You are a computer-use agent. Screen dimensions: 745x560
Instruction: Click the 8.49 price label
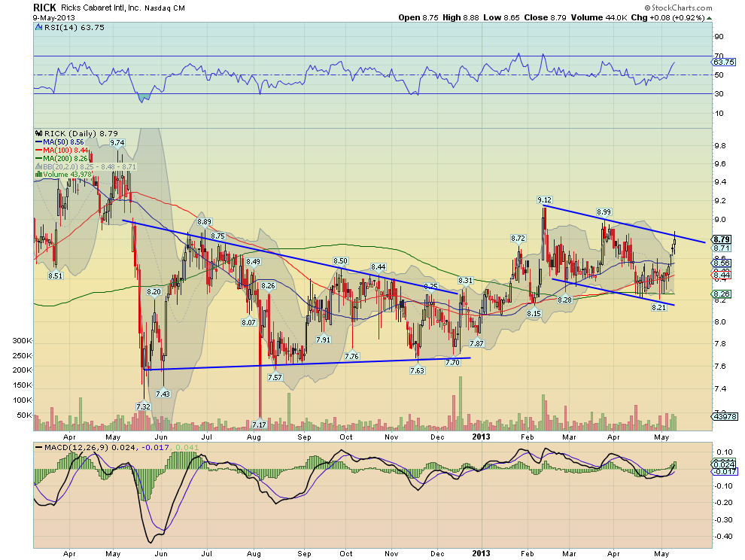254,261
